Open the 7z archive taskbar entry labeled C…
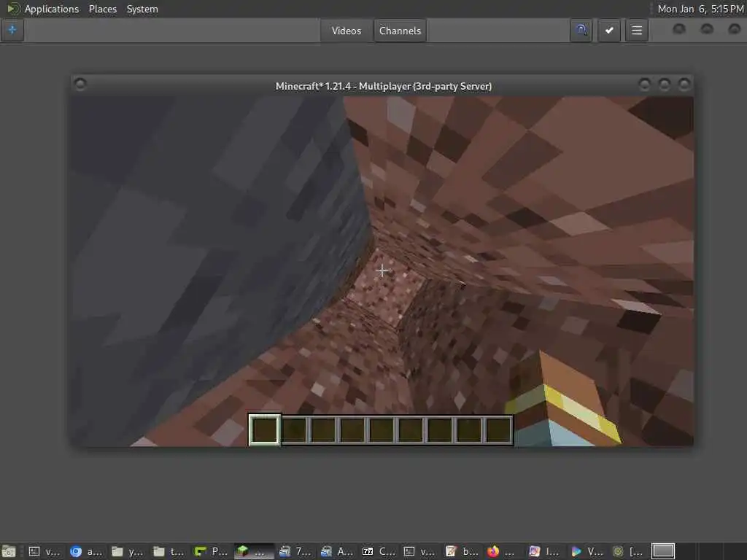This screenshot has height=560, width=747. click(x=379, y=551)
